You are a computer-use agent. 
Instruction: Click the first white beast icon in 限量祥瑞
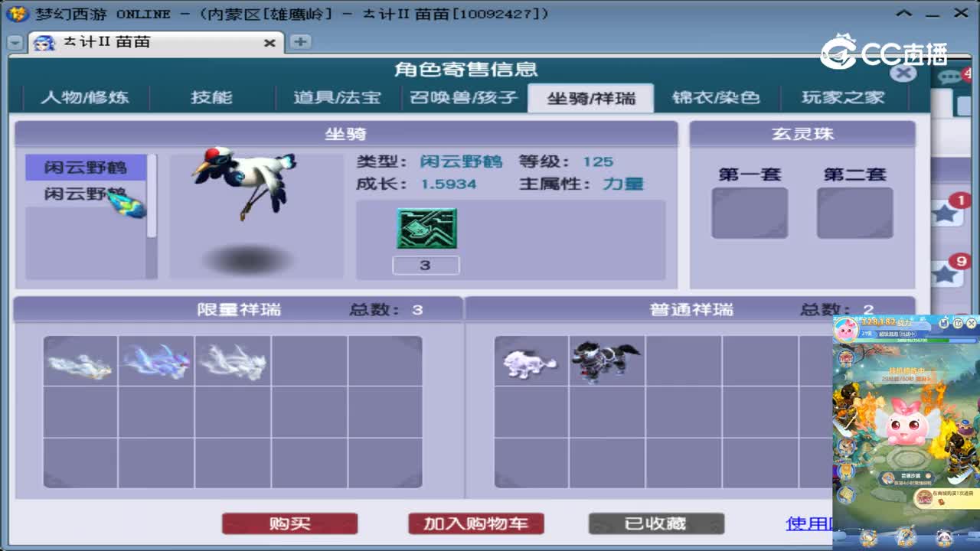(x=78, y=360)
